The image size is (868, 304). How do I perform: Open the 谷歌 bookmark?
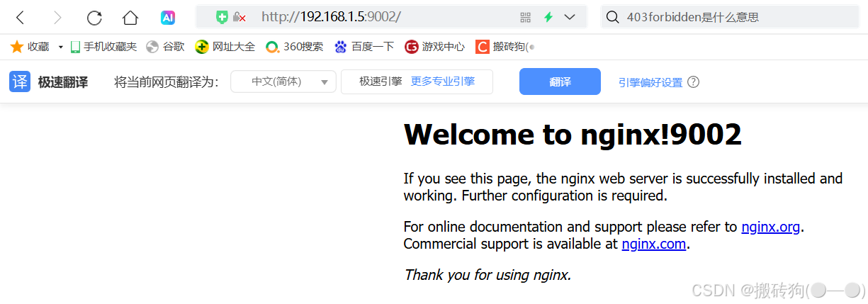pyautogui.click(x=165, y=47)
